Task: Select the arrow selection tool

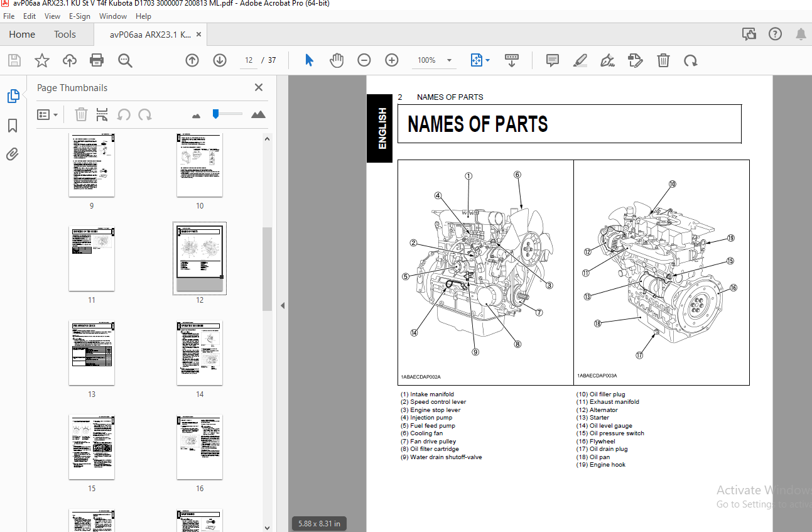Action: point(309,60)
